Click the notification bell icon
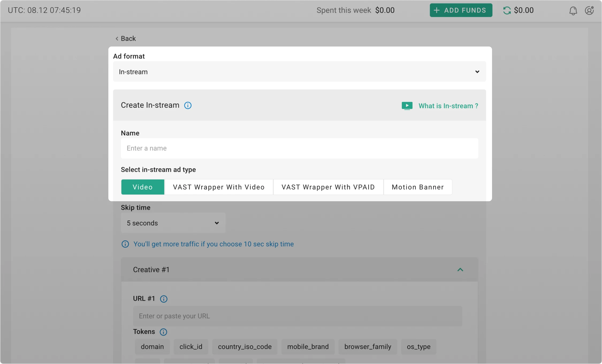 click(x=573, y=11)
